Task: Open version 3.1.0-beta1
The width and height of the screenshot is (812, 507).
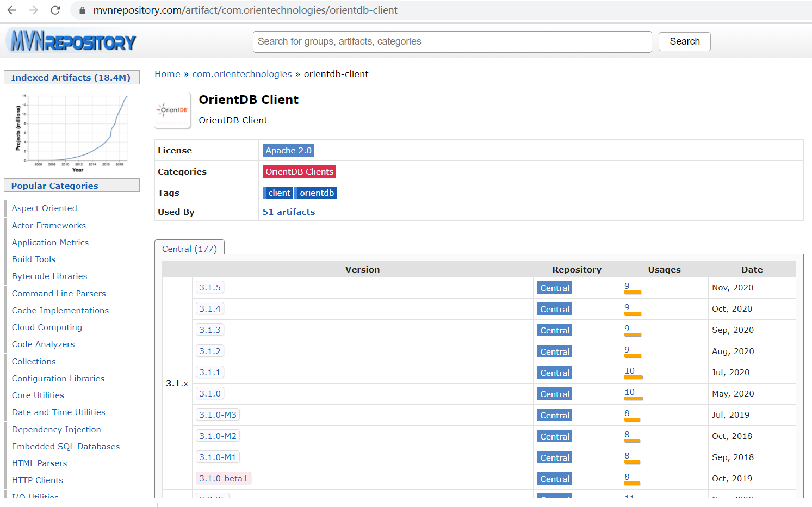Action: [223, 478]
